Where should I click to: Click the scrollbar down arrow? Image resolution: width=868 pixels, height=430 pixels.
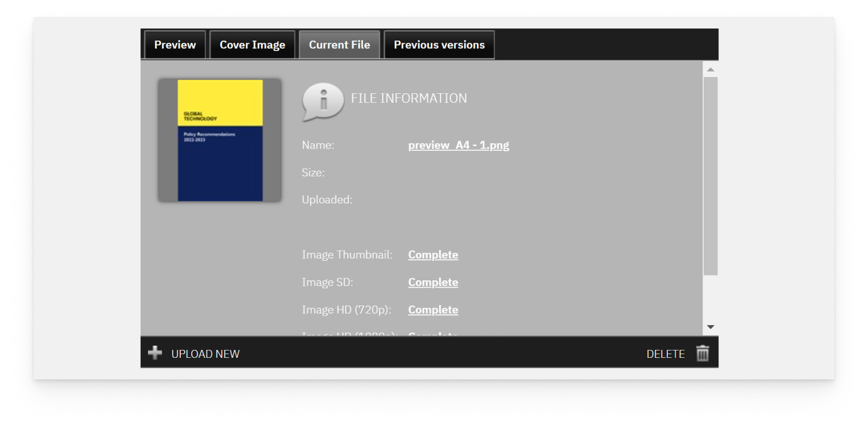pos(711,327)
